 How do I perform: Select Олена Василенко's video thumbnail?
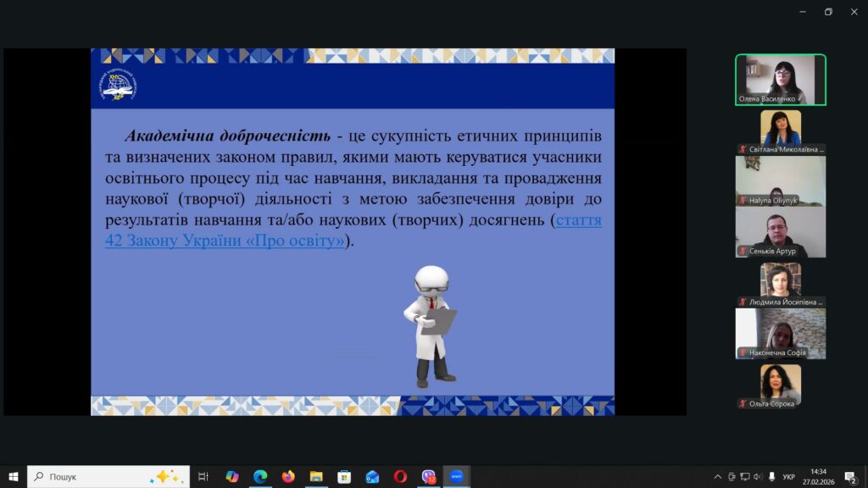[780, 80]
